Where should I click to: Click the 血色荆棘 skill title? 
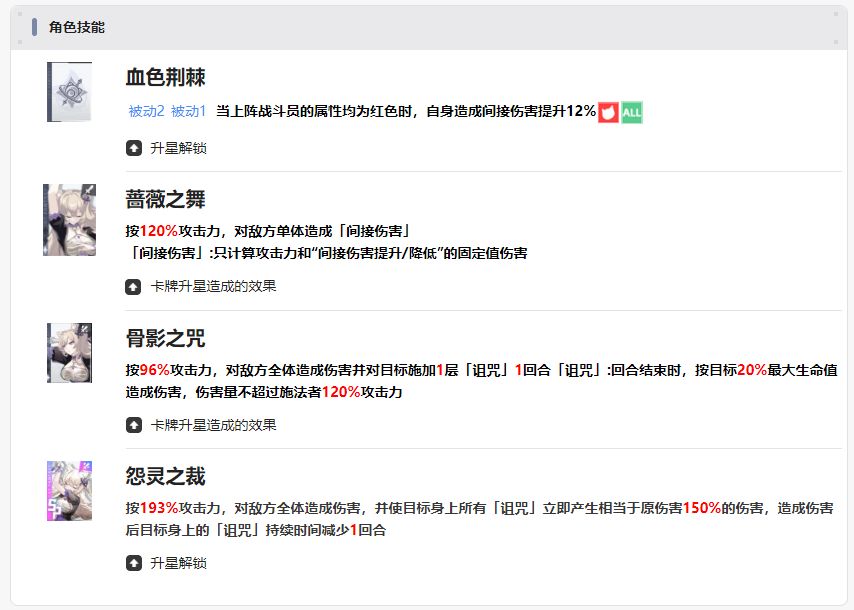tap(166, 77)
